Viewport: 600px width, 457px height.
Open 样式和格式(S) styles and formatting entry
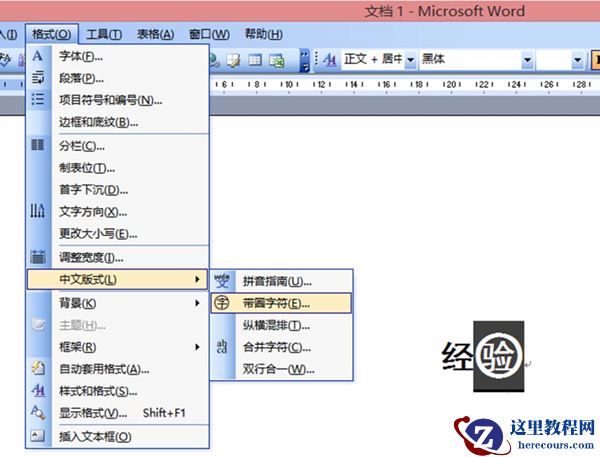pos(117,391)
